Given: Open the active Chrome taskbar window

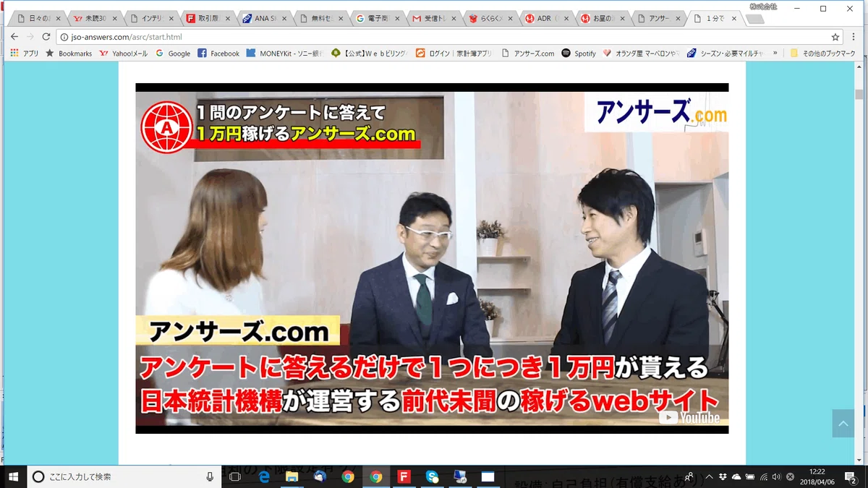Looking at the screenshot, I should coord(376,476).
